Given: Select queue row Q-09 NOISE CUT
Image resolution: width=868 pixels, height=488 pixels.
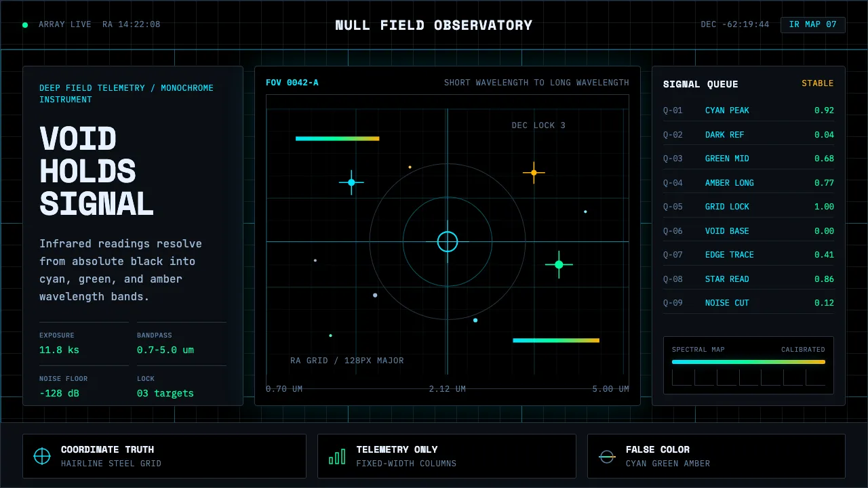Looking at the screenshot, I should click(x=749, y=303).
